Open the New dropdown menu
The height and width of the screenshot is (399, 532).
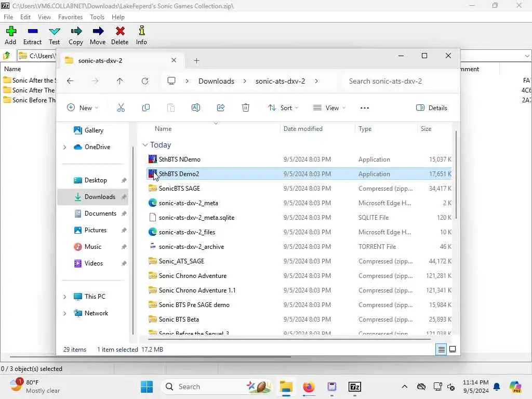(x=83, y=108)
